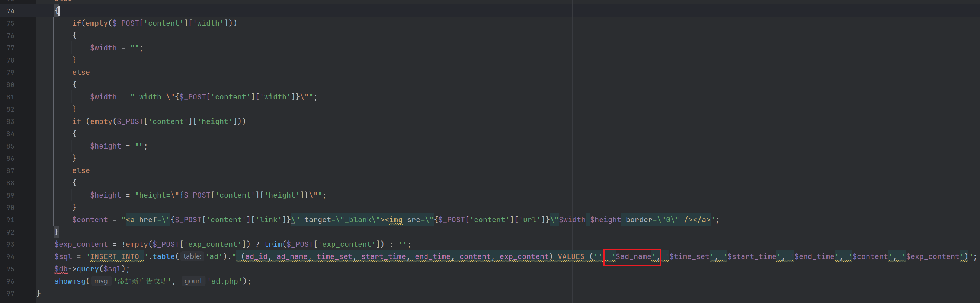Click line number 91 in gutter
This screenshot has height=303, width=980.
pyautogui.click(x=10, y=220)
